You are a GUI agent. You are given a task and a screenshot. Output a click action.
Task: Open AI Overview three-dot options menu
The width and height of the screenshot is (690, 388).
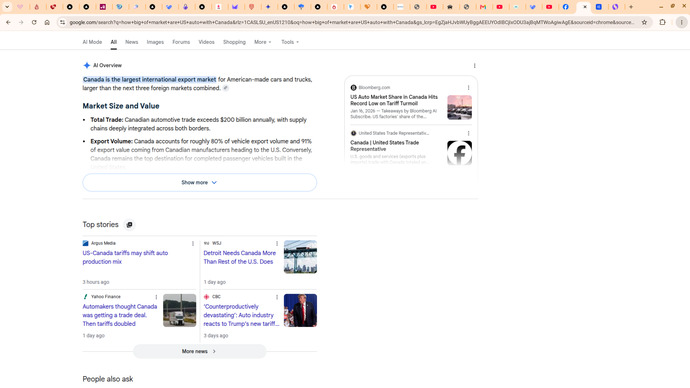(x=474, y=66)
